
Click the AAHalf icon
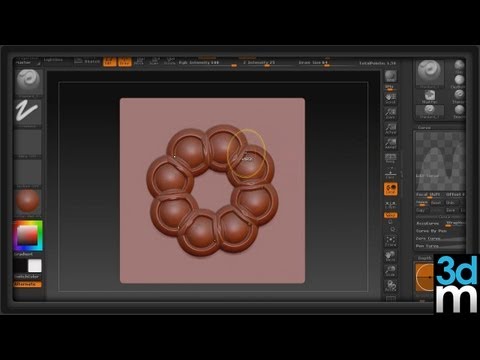click(x=390, y=143)
